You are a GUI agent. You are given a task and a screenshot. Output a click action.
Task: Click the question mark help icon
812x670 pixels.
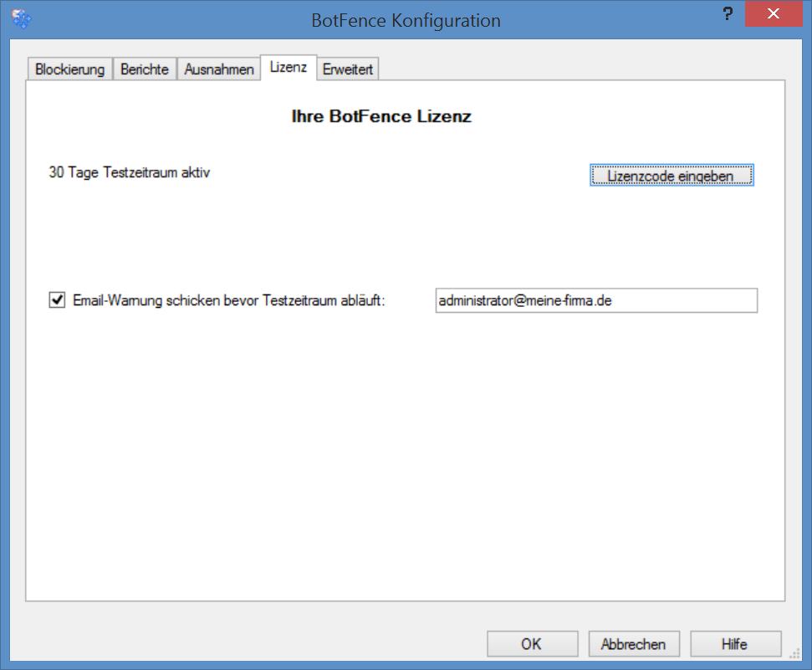point(728,14)
